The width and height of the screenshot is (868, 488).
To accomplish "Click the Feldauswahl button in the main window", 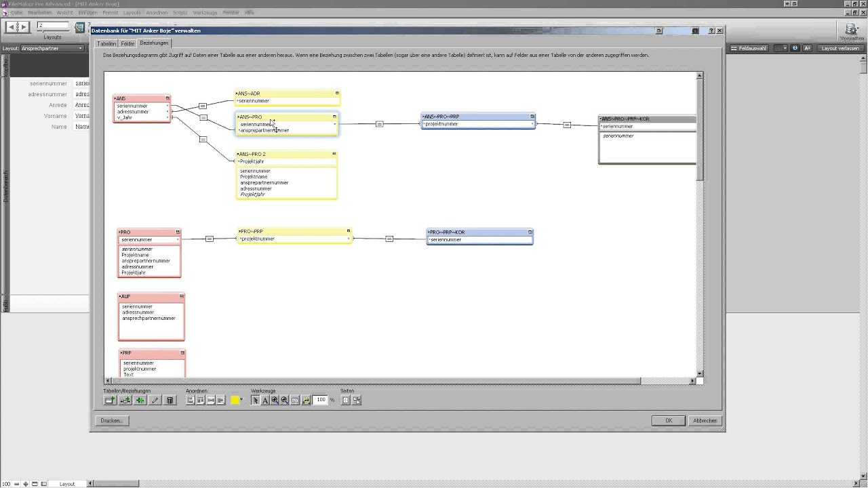I will tap(749, 48).
